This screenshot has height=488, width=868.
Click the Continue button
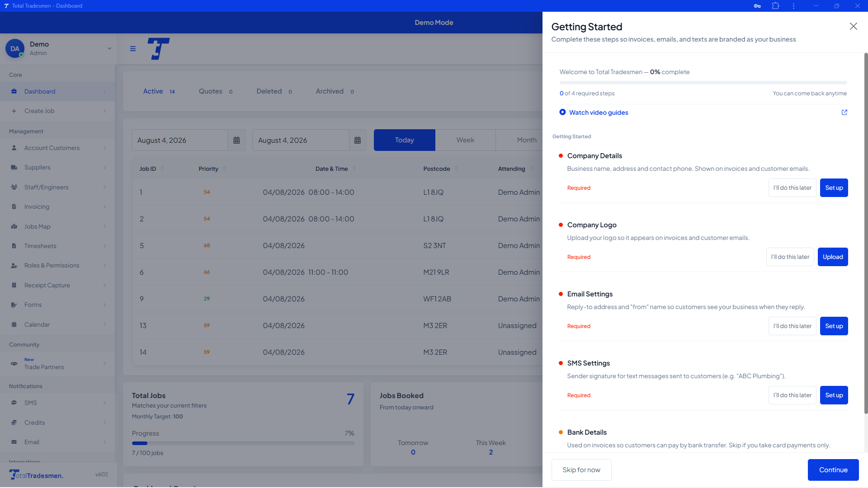click(833, 470)
